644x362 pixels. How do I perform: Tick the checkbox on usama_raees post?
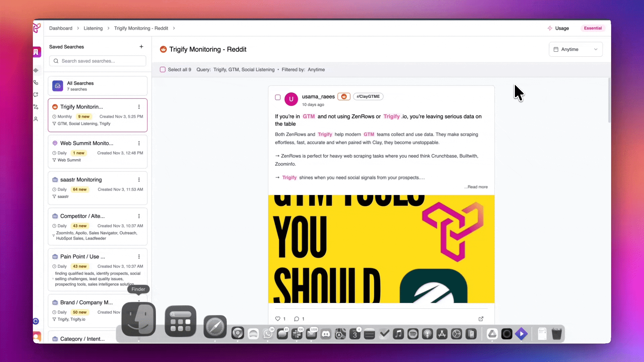278,97
